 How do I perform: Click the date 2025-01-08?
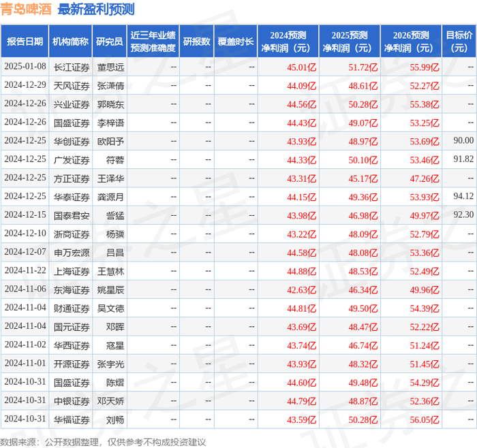25,66
